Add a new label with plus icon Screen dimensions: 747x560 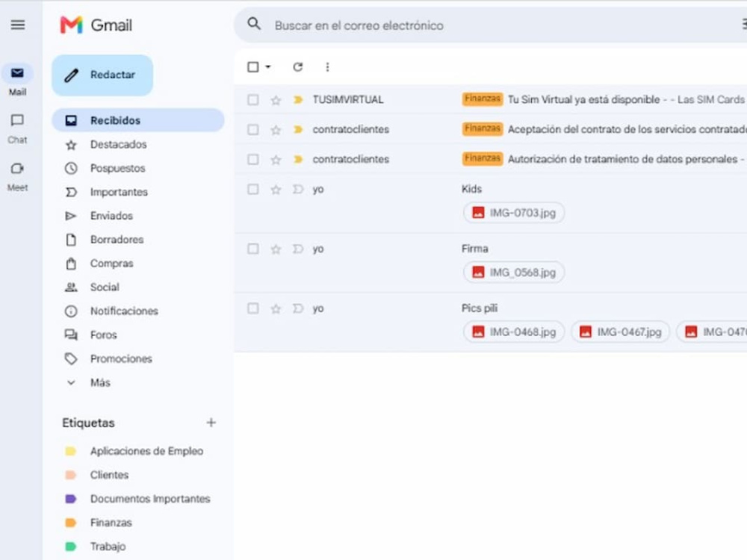pyautogui.click(x=211, y=423)
